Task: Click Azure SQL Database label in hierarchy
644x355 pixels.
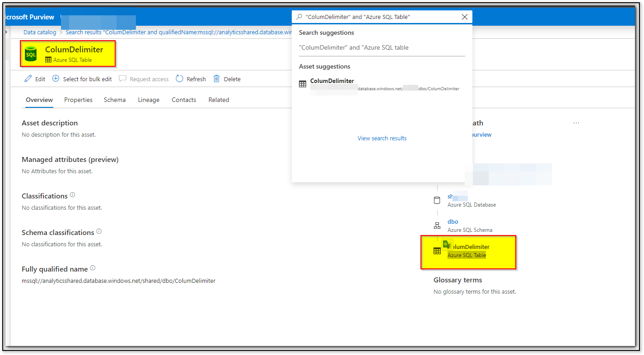Action: [x=471, y=205]
